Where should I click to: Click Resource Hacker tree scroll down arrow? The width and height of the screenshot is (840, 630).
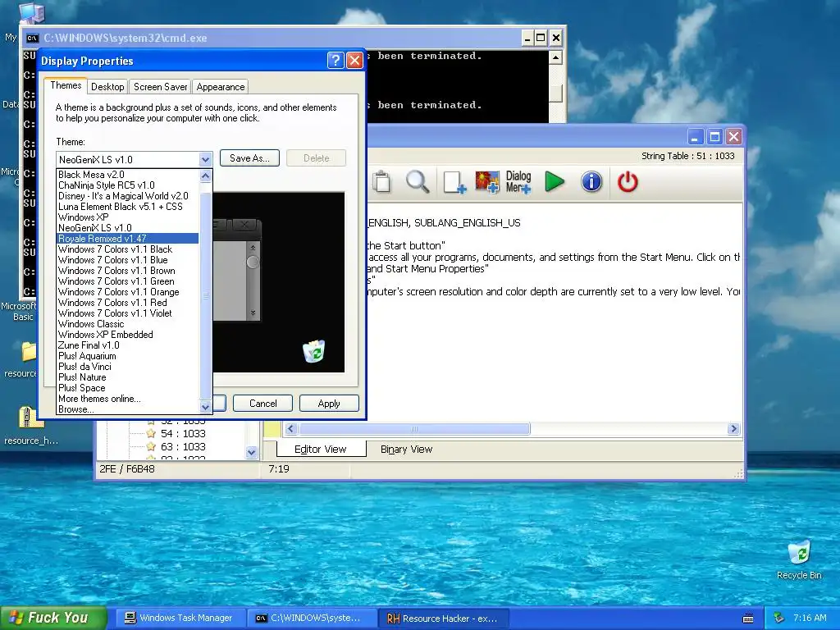[251, 452]
